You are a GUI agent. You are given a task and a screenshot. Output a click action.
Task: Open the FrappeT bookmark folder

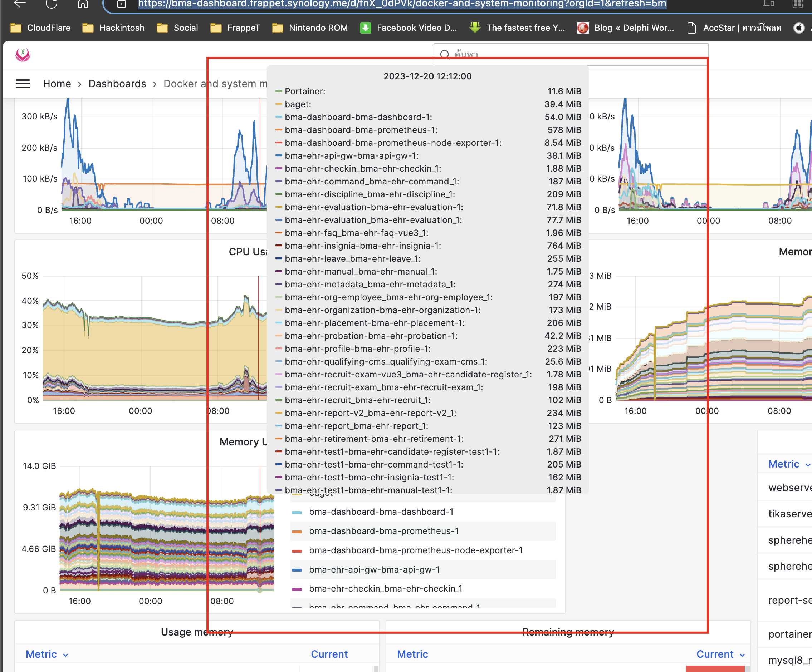click(235, 28)
